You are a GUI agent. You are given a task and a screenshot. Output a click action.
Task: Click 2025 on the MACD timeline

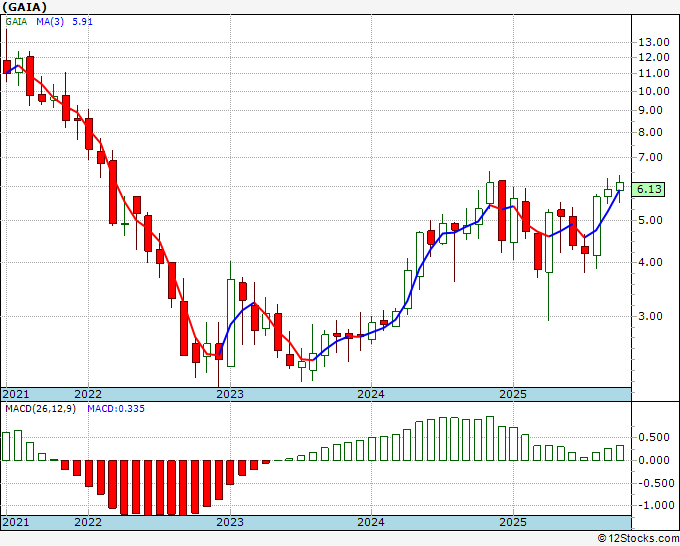point(513,522)
